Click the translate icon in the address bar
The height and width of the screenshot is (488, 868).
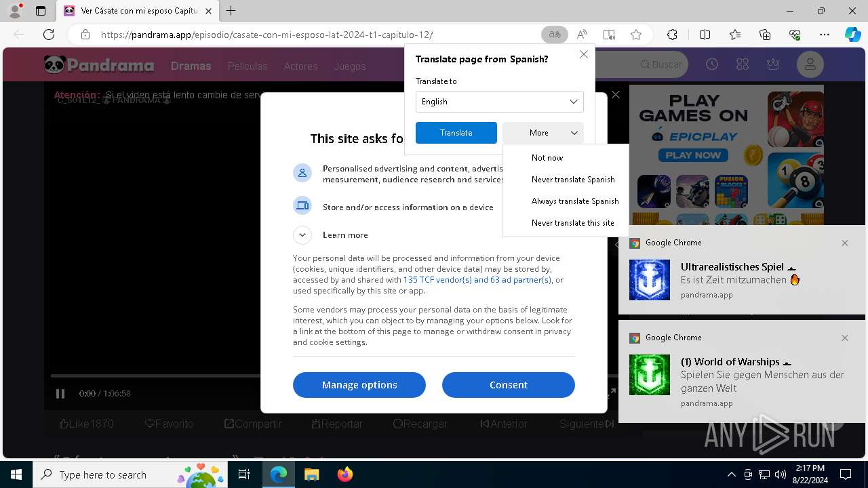(x=555, y=35)
